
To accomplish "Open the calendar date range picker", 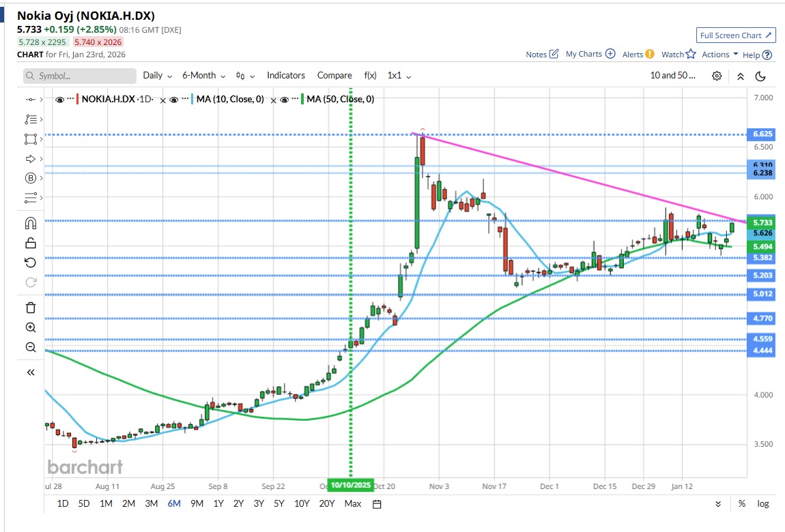I will coord(376,504).
